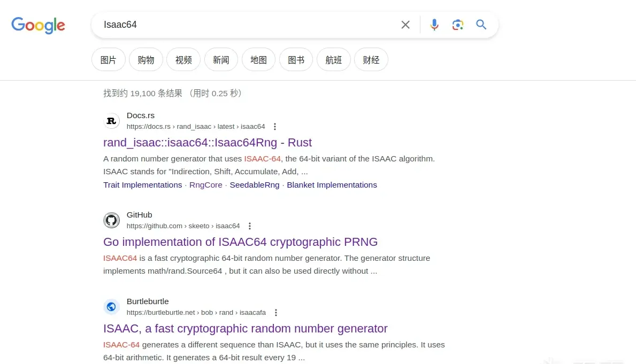This screenshot has width=636, height=364.
Task: Switch to the 航班 (Flights) tab
Action: [333, 59]
